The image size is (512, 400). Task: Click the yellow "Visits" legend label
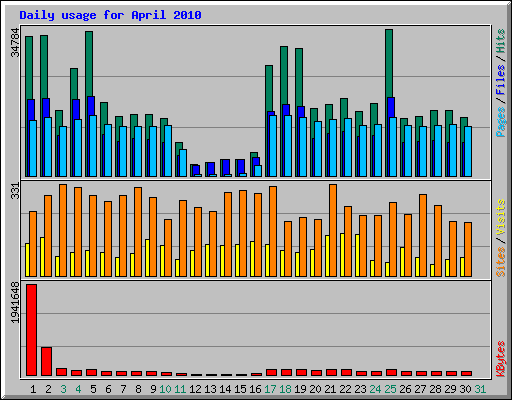(x=501, y=217)
